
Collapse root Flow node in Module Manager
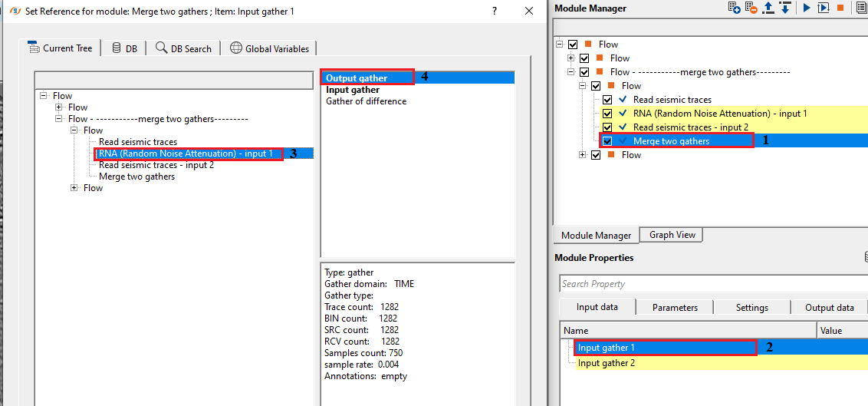(x=560, y=45)
